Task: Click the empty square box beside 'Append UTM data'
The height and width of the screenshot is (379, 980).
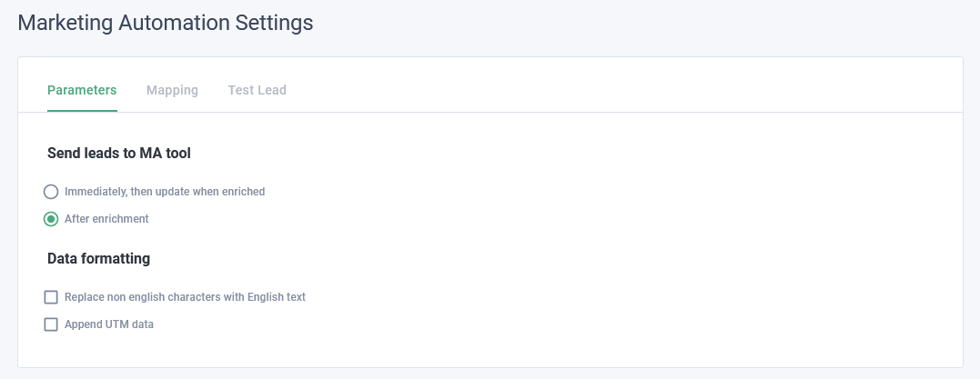Action: (x=51, y=324)
